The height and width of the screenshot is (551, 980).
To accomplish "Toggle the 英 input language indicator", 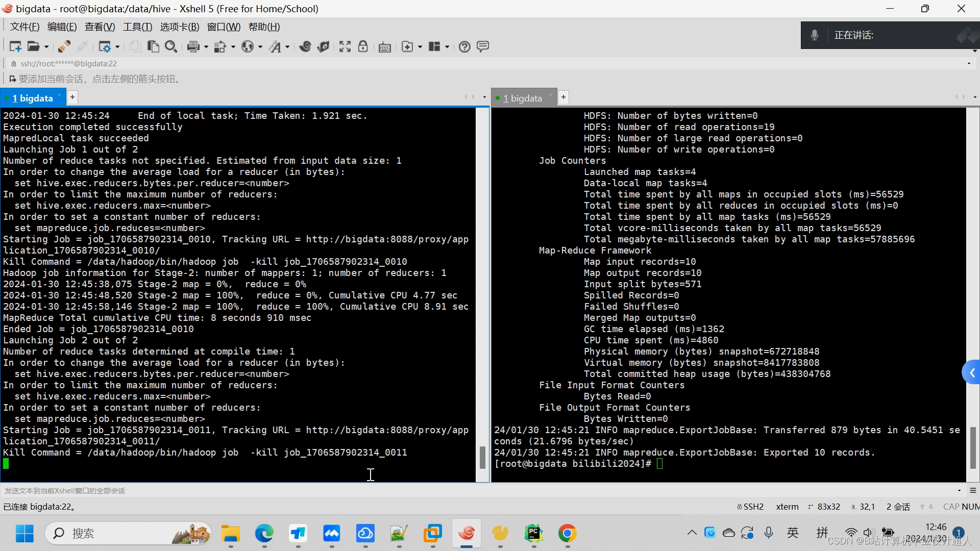I will [x=793, y=533].
